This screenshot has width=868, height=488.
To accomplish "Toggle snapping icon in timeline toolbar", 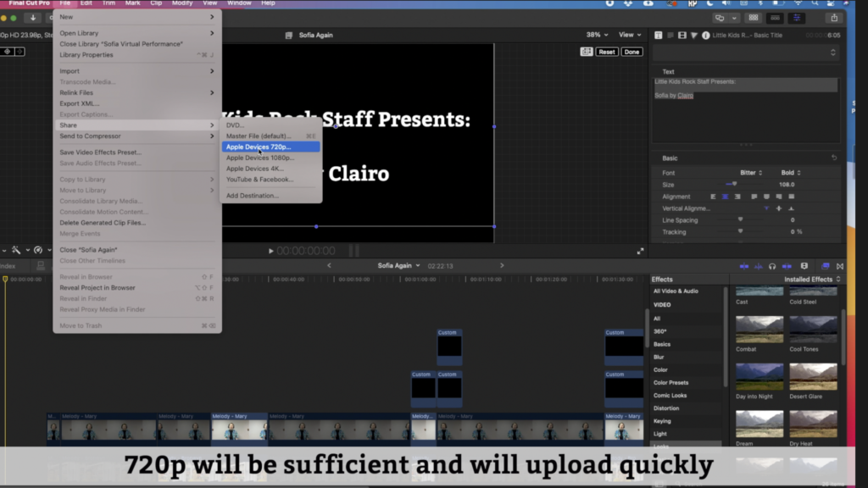I will coord(787,266).
